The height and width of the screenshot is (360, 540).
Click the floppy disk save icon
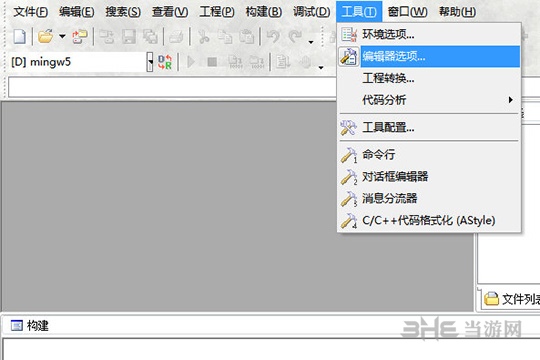129,37
